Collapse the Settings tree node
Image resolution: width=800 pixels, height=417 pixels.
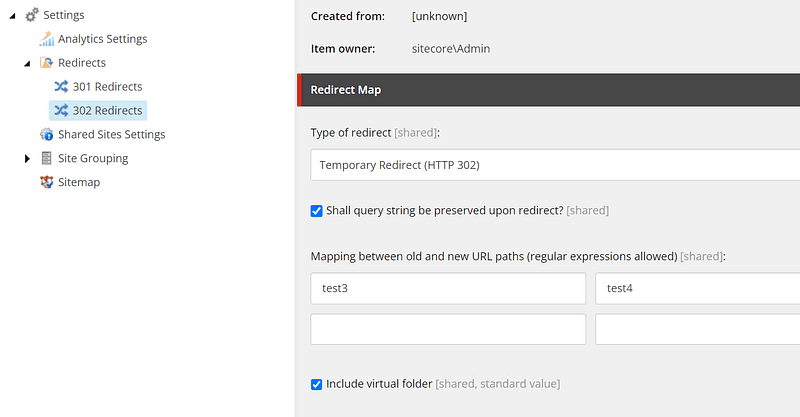pyautogui.click(x=13, y=16)
